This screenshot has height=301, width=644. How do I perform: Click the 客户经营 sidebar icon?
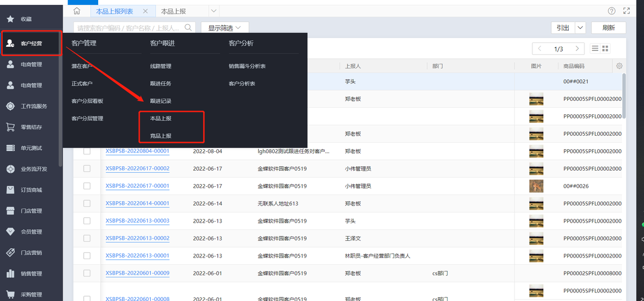tap(10, 43)
